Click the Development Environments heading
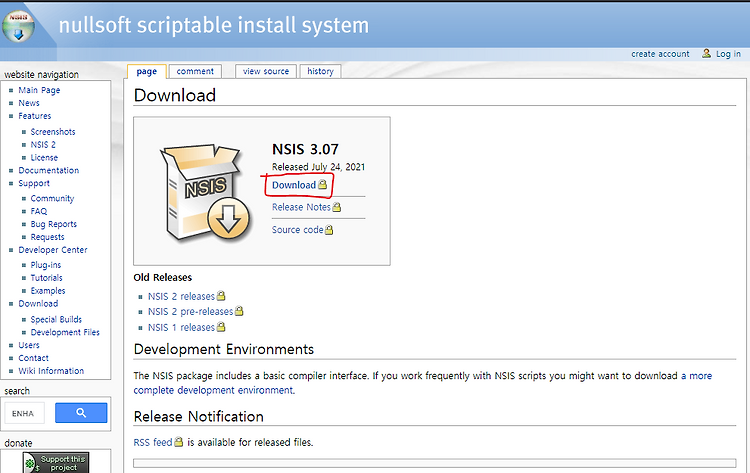 (223, 349)
